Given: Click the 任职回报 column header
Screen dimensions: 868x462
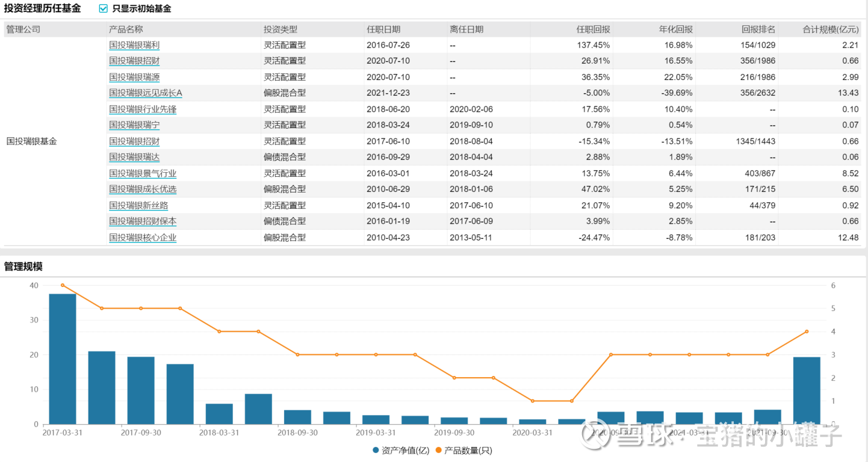Looking at the screenshot, I should 593,29.
